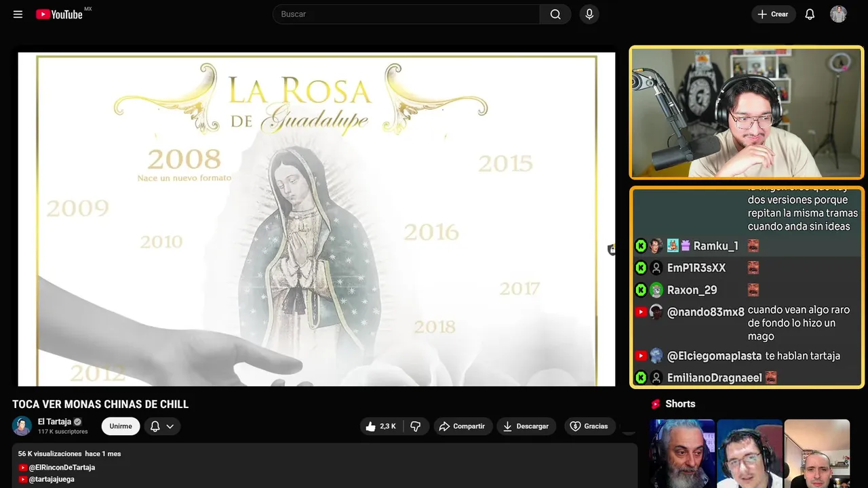This screenshot has height=488, width=868.
Task: Open the notifications bell
Action: click(x=810, y=14)
